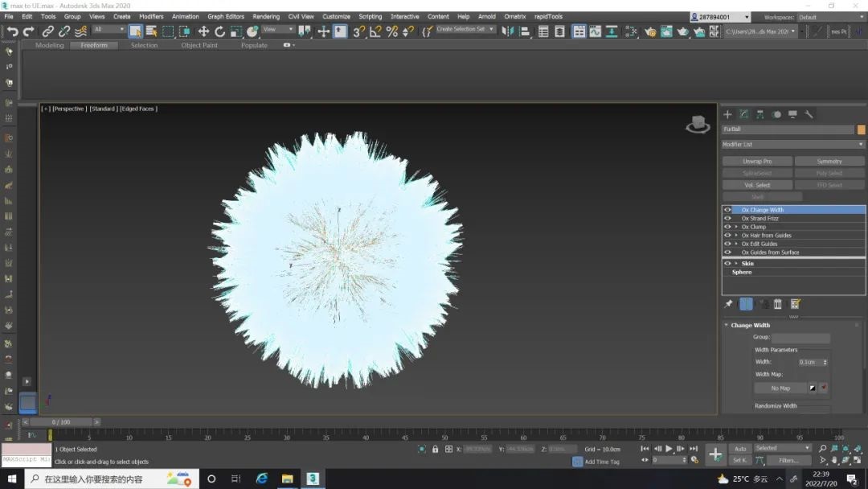The image size is (868, 489).
Task: Switch to the Object Paint ribbon tab
Action: coord(199,46)
